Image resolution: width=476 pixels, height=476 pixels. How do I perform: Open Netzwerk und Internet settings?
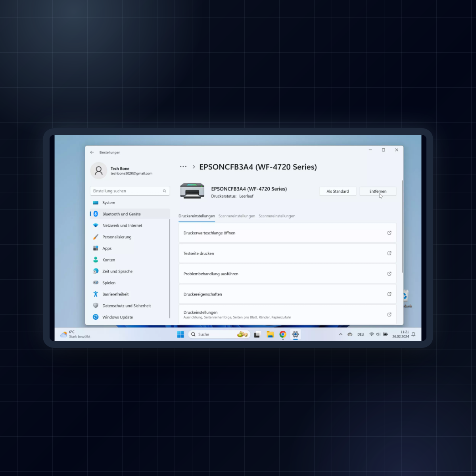(130, 225)
